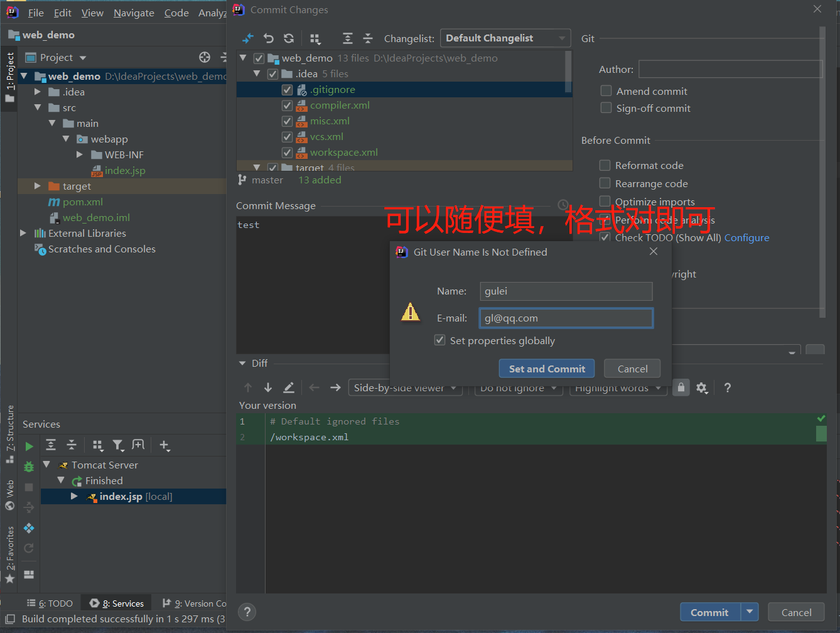Viewport: 840px width, 633px height.
Task: Compare next file arrow in Diff toolbar
Action: 335,387
